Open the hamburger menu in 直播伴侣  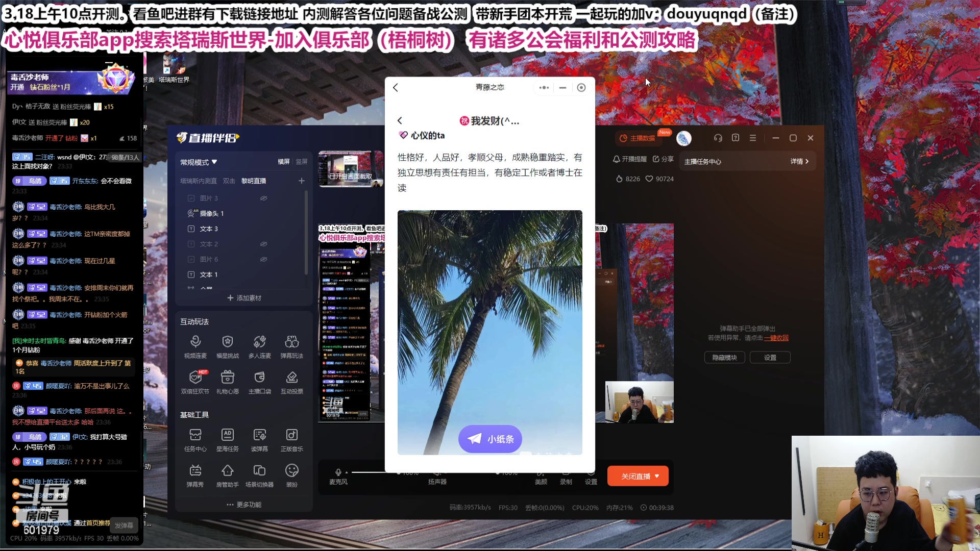[x=752, y=138]
